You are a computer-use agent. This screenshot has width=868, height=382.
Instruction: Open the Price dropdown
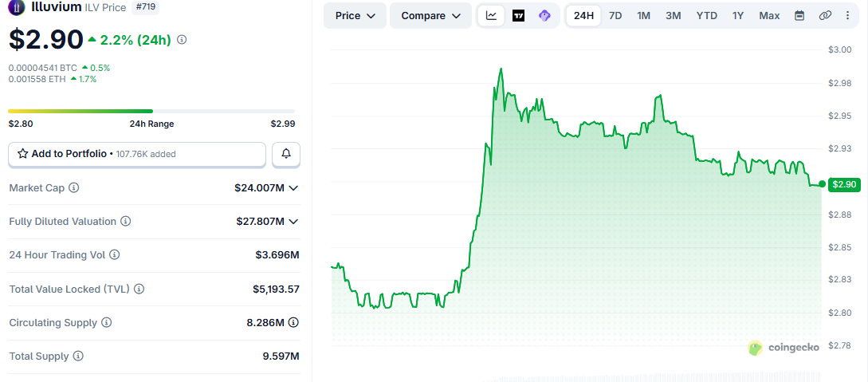click(x=355, y=15)
